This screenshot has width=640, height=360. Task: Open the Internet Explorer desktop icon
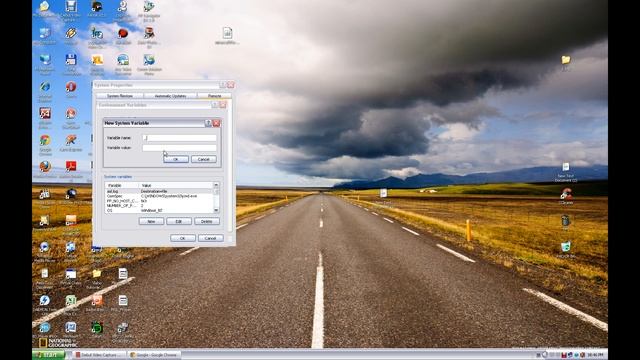[45, 87]
